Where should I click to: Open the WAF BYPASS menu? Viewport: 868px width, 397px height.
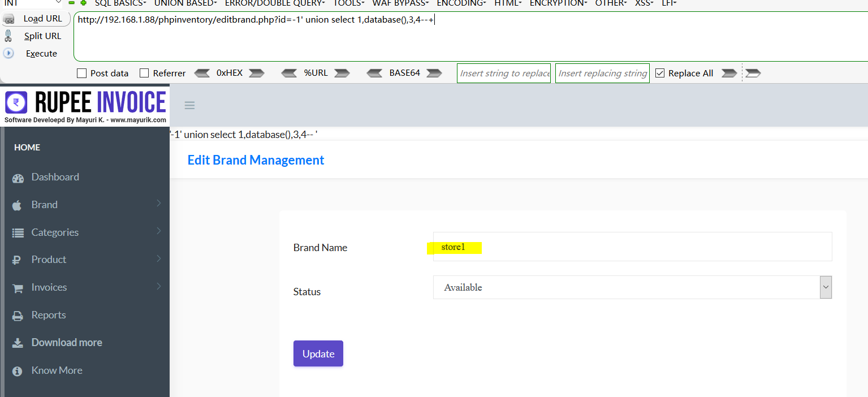[x=400, y=3]
